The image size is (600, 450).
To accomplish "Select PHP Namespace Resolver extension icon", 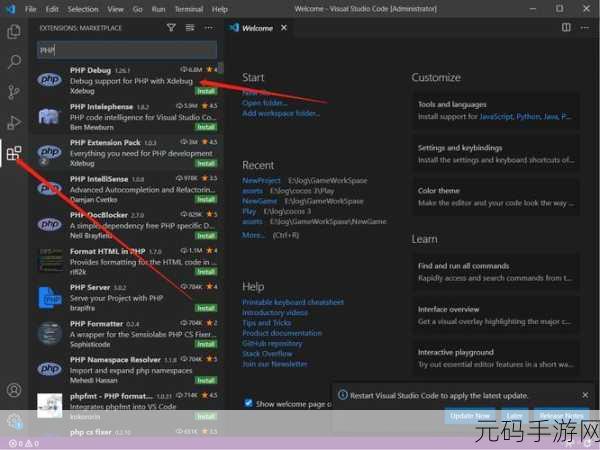I will pyautogui.click(x=50, y=369).
